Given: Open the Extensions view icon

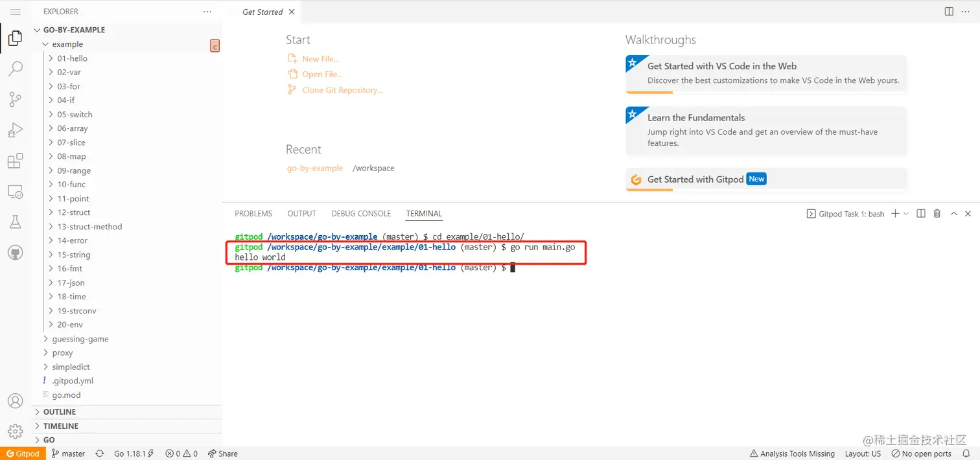Looking at the screenshot, I should tap(16, 161).
